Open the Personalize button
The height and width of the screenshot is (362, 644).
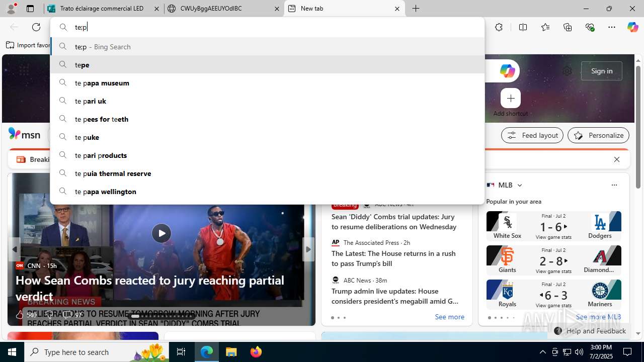[598, 135]
